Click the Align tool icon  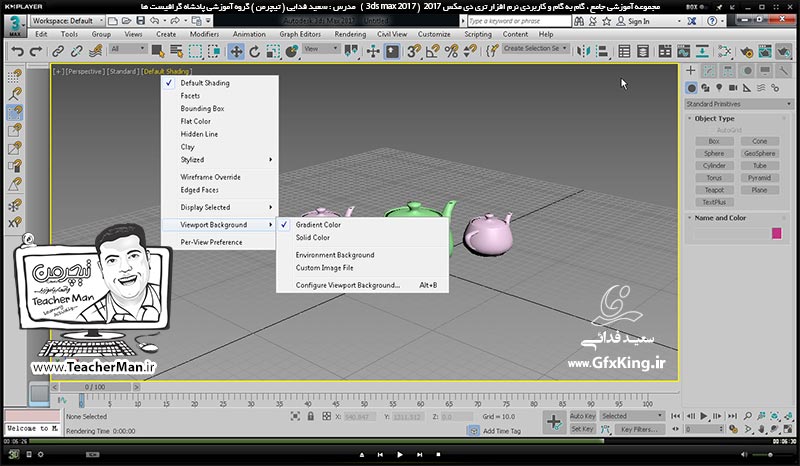click(x=603, y=52)
